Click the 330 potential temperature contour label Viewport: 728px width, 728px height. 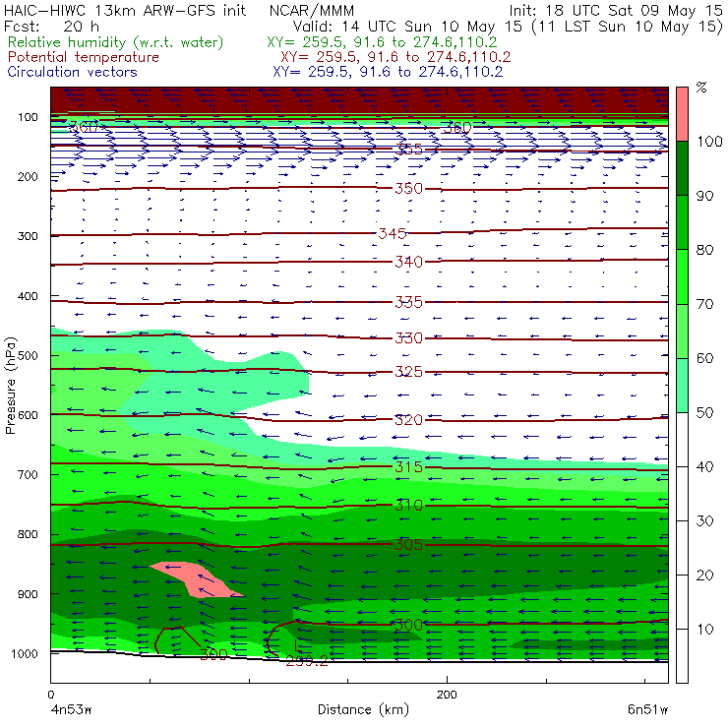pyautogui.click(x=408, y=338)
